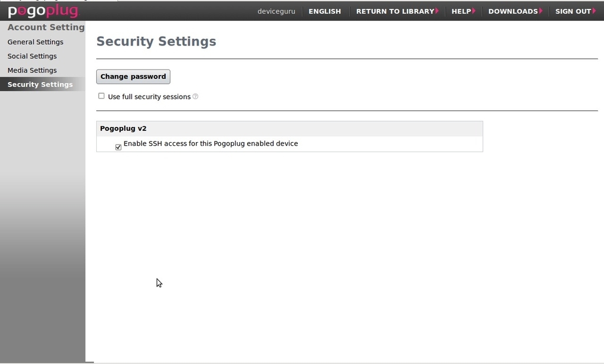The image size is (604, 364).
Task: Click the help question-mark icon beside full security sessions
Action: point(195,96)
